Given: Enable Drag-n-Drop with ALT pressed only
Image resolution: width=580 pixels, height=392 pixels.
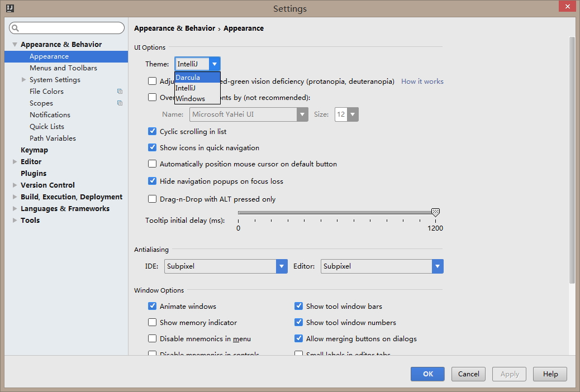Looking at the screenshot, I should click(152, 199).
